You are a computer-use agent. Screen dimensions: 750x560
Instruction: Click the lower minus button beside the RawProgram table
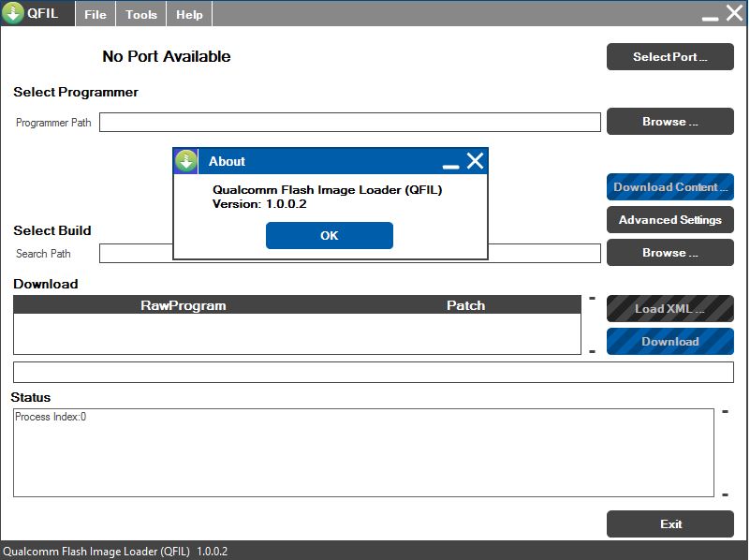[592, 351]
